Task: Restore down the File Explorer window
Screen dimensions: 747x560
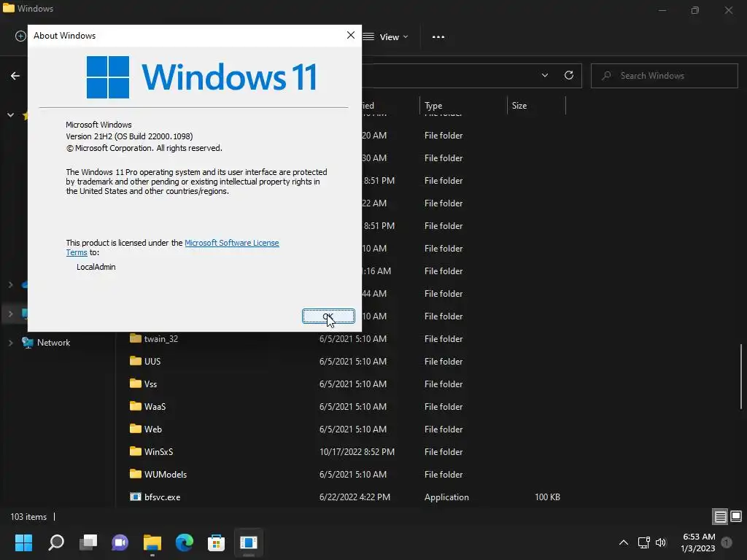Action: tap(695, 9)
